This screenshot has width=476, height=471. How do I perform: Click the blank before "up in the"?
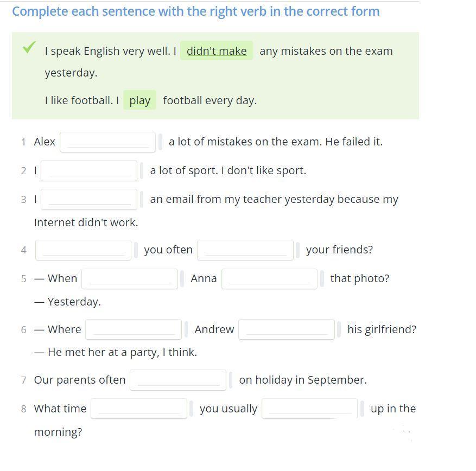[310, 409]
